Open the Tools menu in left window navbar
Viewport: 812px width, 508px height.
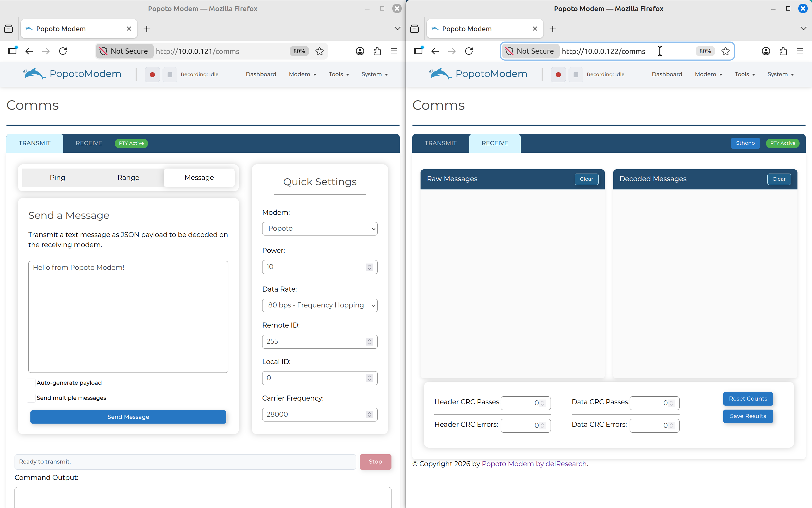pos(339,74)
